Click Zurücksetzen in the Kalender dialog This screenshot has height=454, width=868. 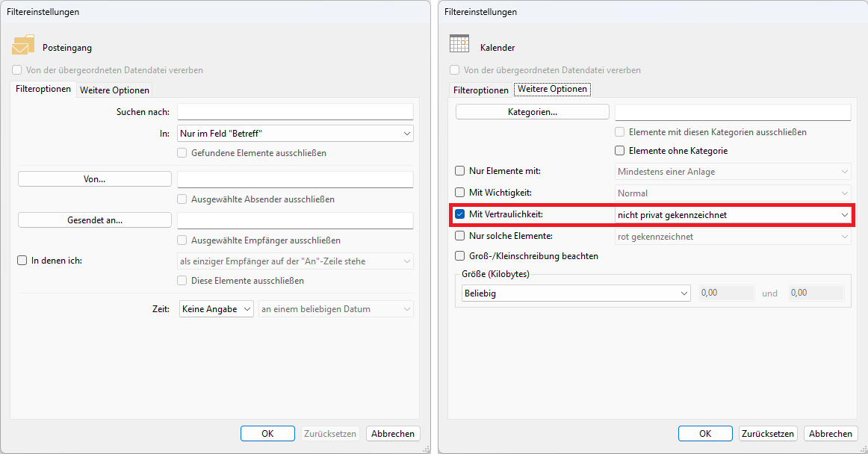coord(768,434)
